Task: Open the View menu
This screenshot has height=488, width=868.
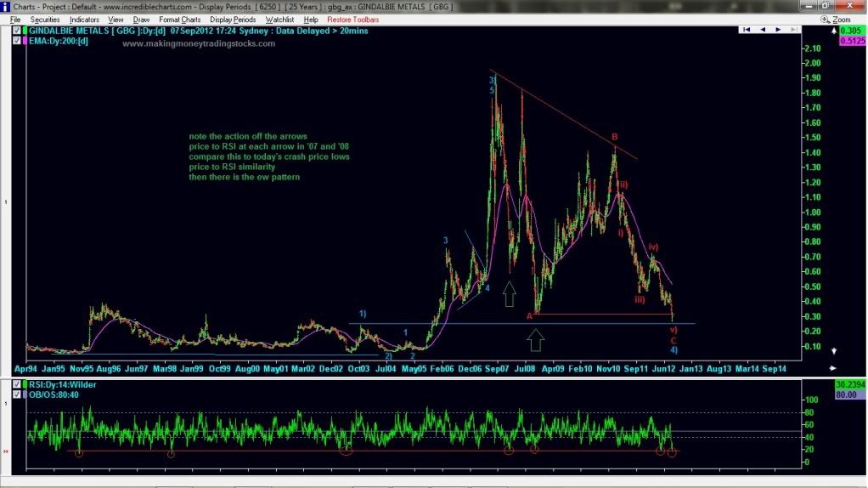Action: point(116,20)
